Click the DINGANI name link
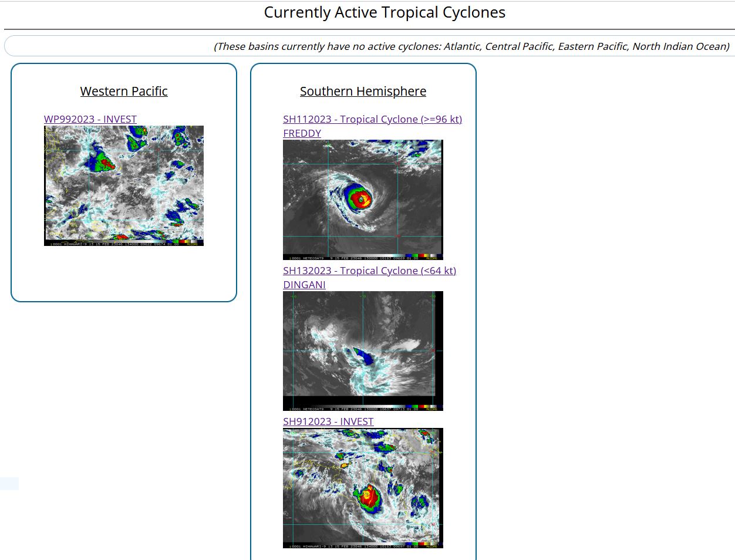 click(304, 285)
